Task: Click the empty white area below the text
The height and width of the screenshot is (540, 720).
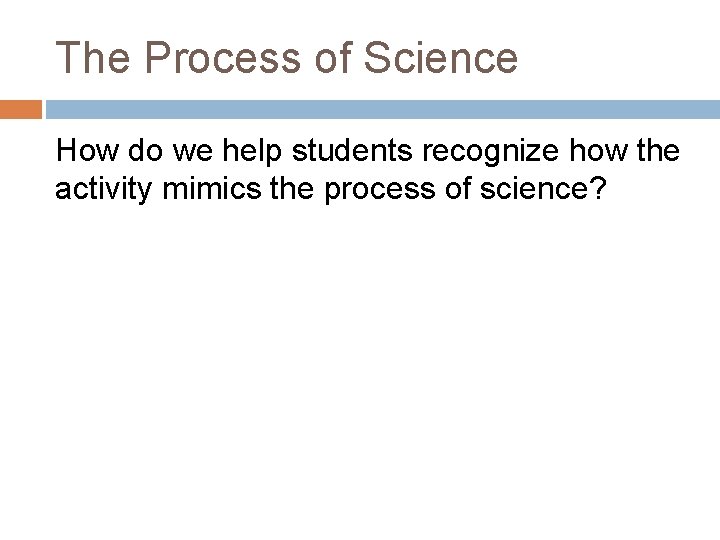Action: point(360,367)
